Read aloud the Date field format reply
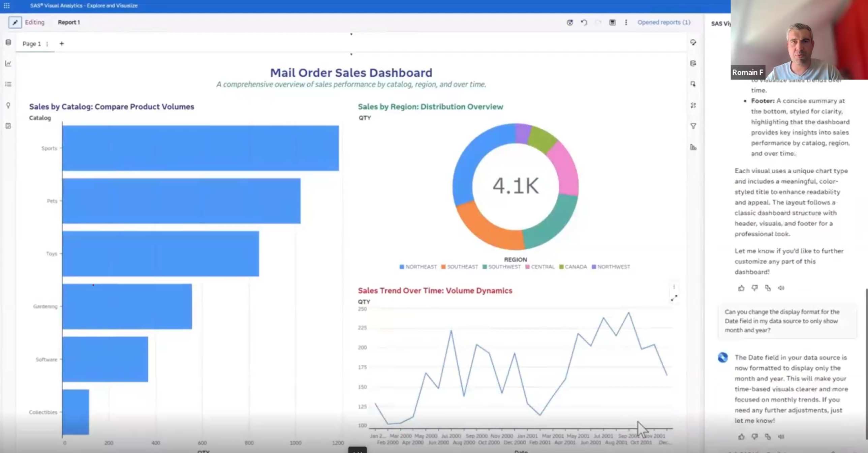Screen dimensions: 868x453 [x=781, y=437]
